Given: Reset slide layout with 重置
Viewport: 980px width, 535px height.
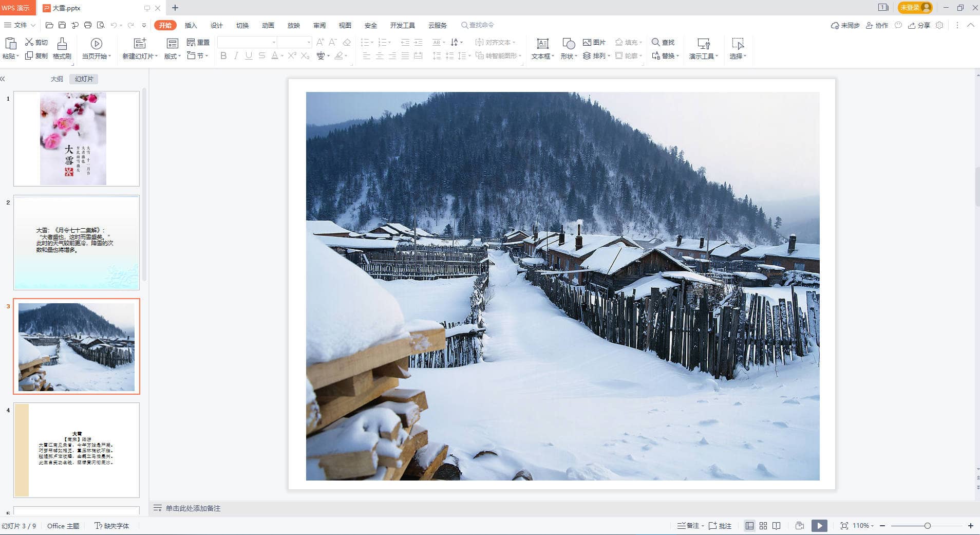Looking at the screenshot, I should click(198, 42).
